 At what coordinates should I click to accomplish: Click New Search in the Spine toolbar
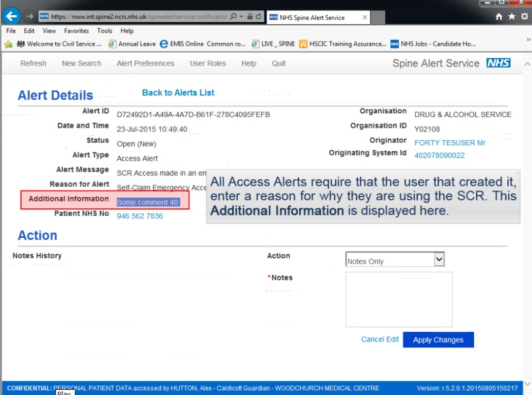click(x=82, y=63)
